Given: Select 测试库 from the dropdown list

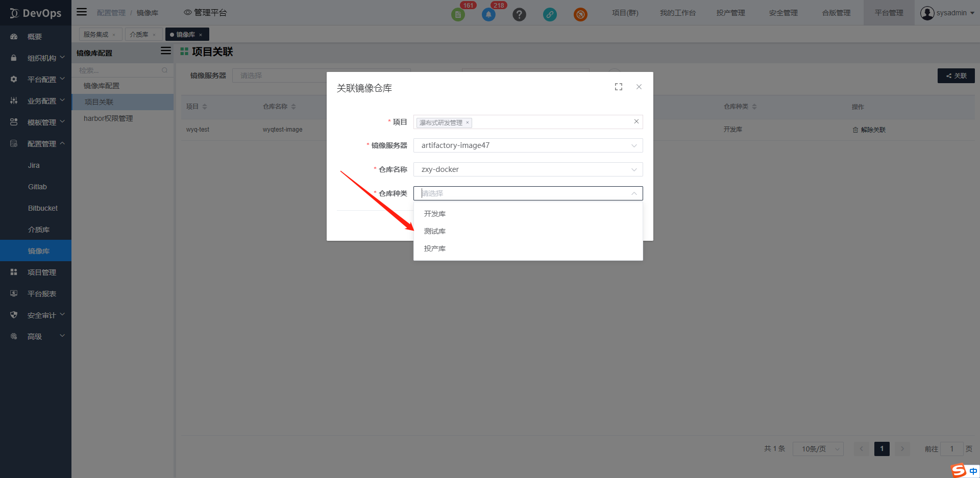Looking at the screenshot, I should coord(435,231).
